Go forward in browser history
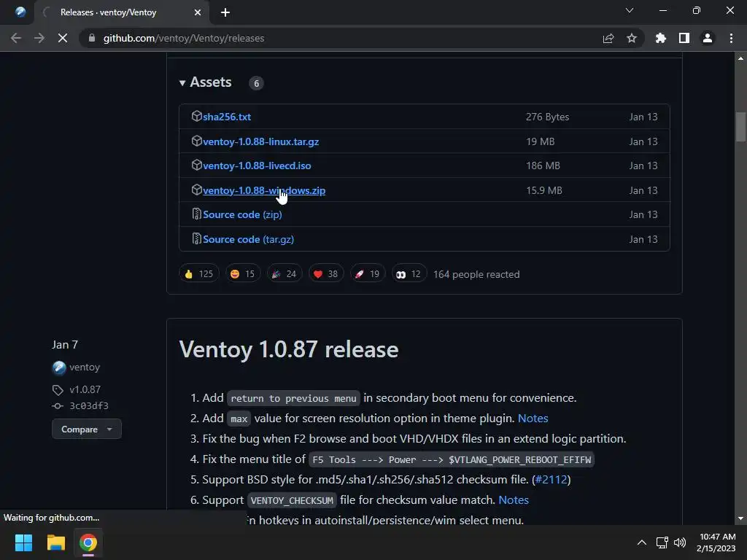 click(39, 38)
